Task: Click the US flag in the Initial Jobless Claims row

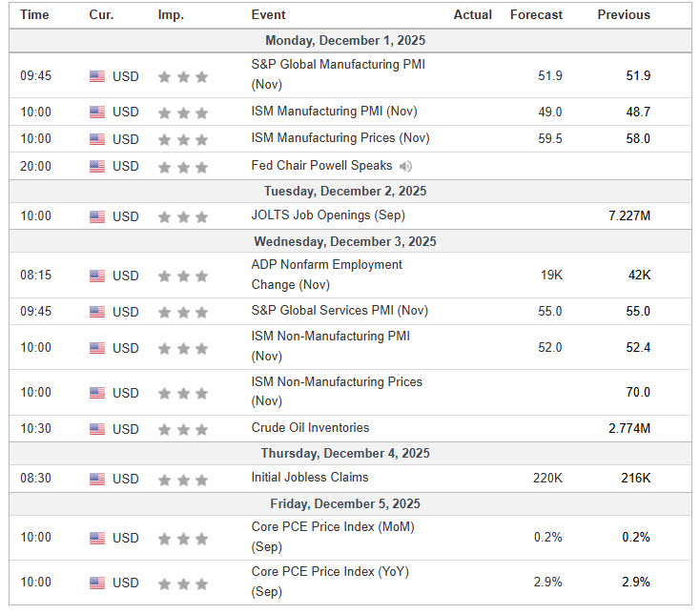Action: pos(97,480)
